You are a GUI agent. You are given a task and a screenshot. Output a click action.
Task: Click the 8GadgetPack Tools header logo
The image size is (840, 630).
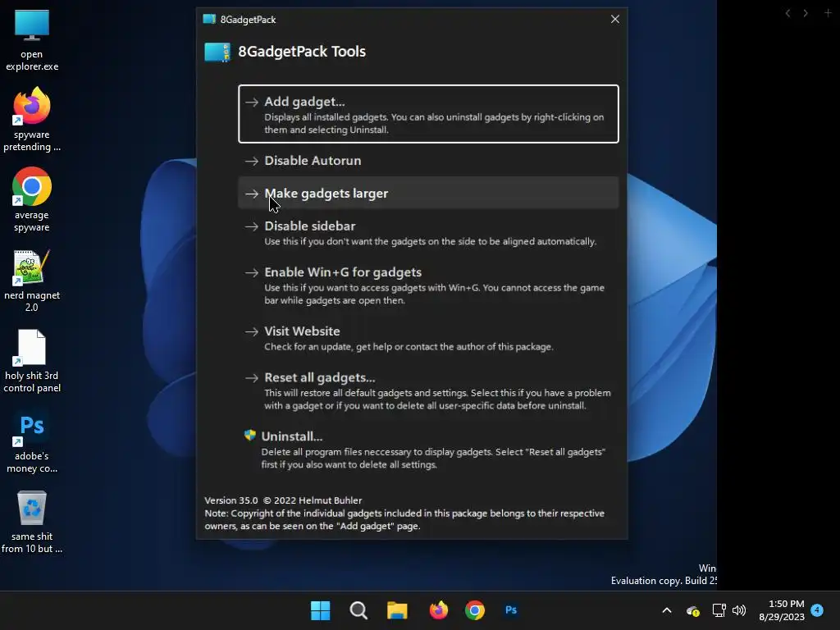[217, 52]
